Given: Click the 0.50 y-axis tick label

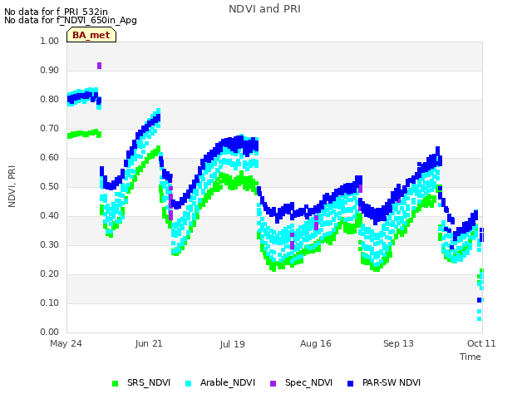Looking at the screenshot, I should pos(50,186).
